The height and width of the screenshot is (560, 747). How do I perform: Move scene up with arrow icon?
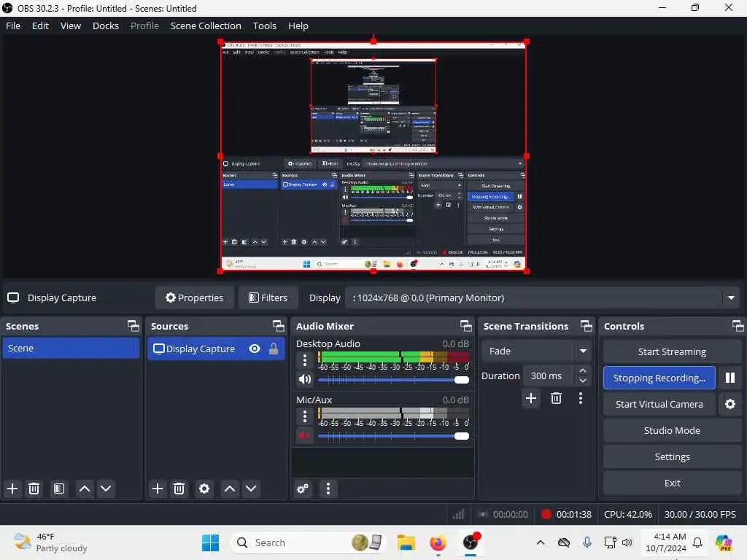click(x=85, y=489)
